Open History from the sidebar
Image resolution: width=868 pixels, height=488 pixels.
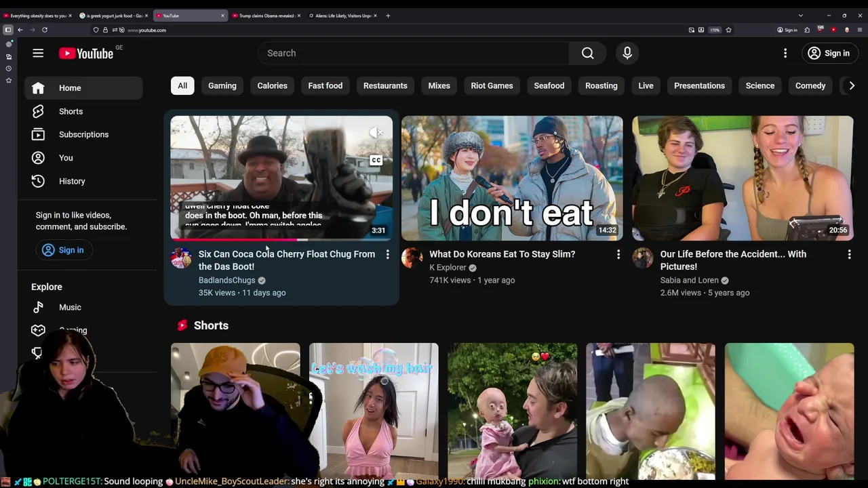[84, 181]
